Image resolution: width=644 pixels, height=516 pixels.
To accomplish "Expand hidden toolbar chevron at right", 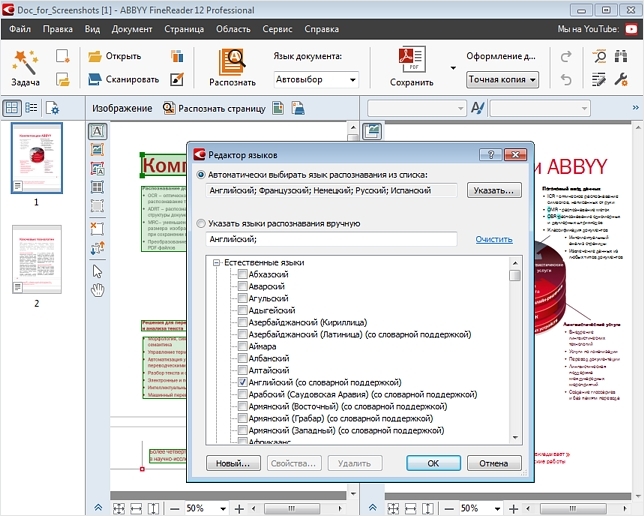I will point(636,108).
